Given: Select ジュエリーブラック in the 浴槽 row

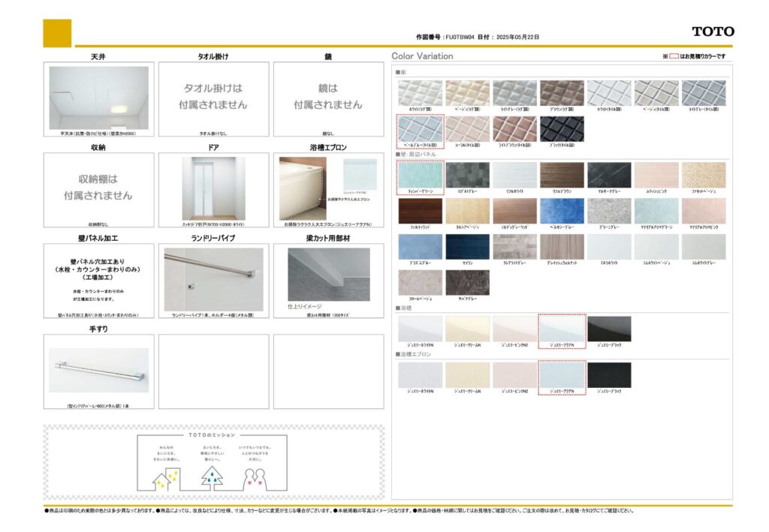Looking at the screenshot, I should pos(609,329).
